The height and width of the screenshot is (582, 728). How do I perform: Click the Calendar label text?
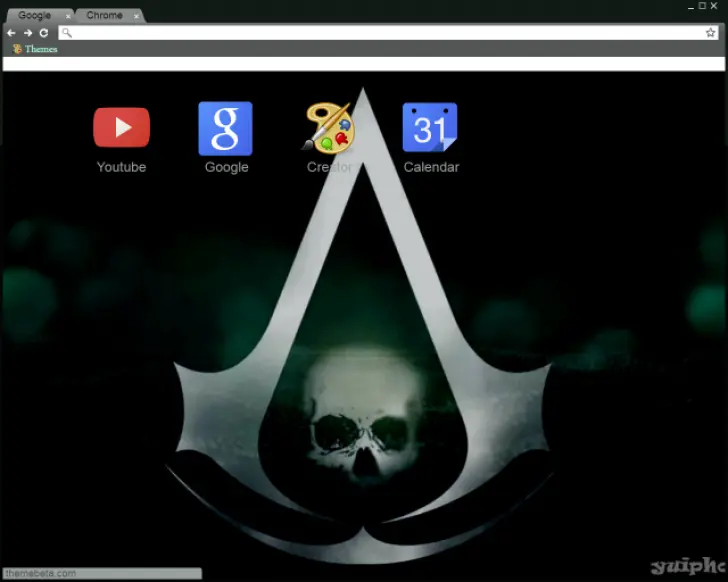coord(431,167)
